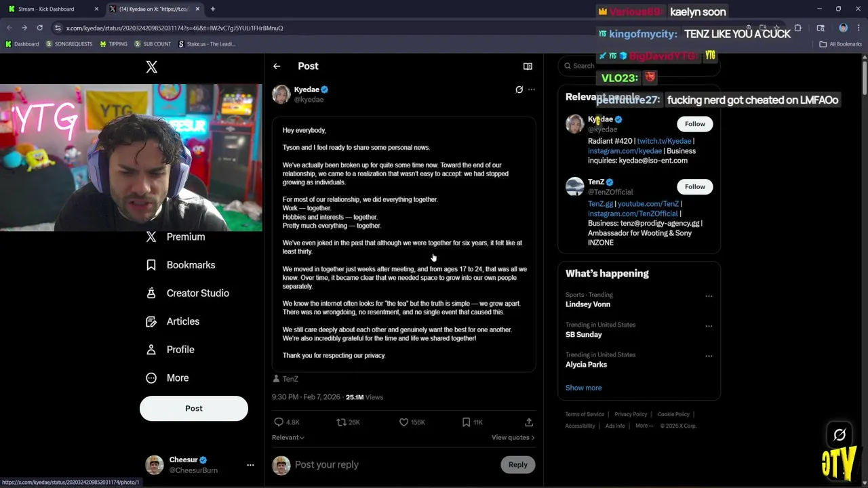The image size is (868, 488).
Task: Open the More menu in the sidebar
Action: 167,378
